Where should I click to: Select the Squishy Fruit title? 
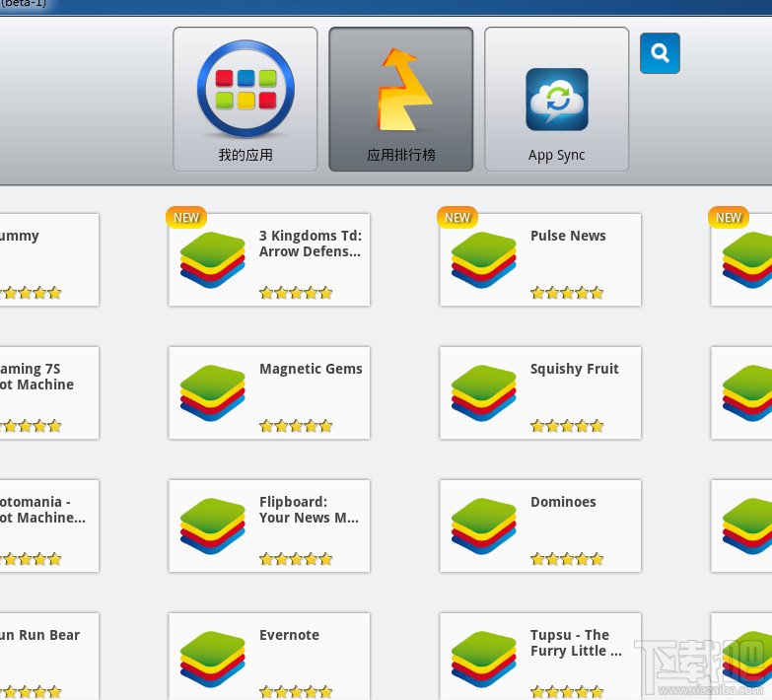tap(574, 369)
